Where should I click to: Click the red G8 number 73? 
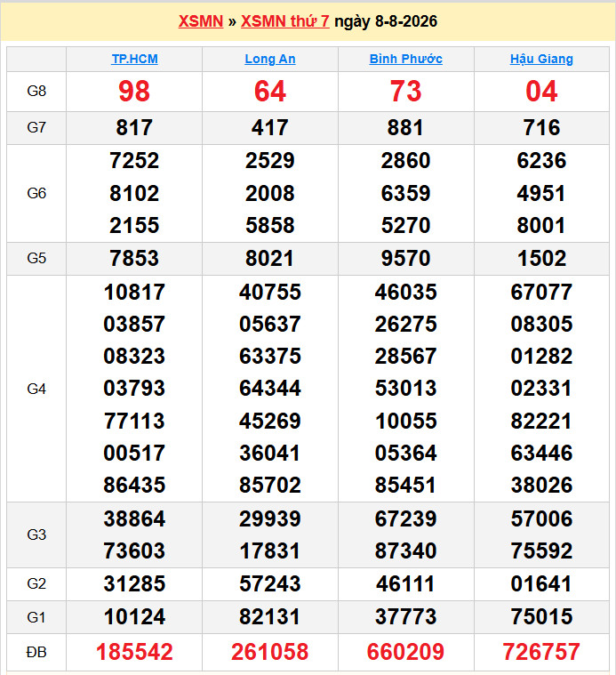tap(405, 92)
